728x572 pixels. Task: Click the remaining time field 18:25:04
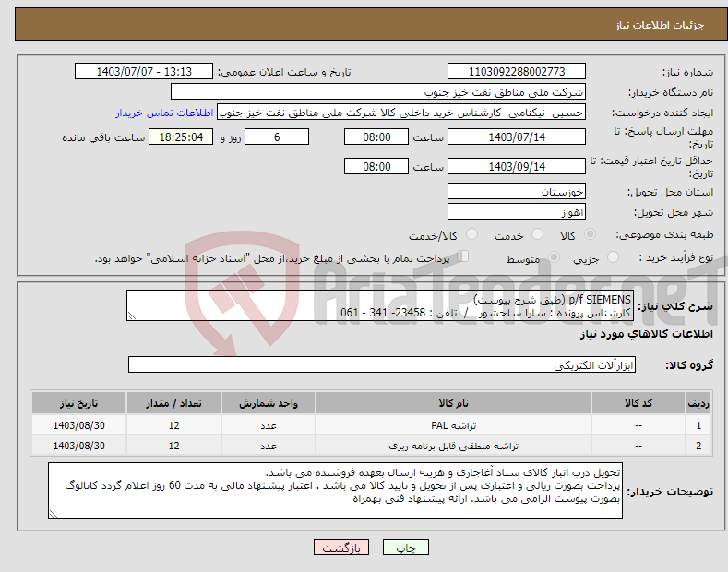pos(181,137)
